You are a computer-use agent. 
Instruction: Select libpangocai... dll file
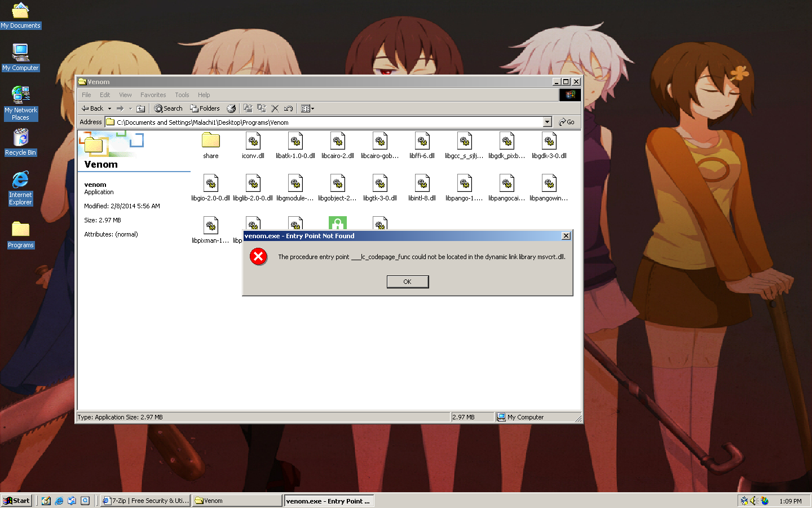coord(507,188)
